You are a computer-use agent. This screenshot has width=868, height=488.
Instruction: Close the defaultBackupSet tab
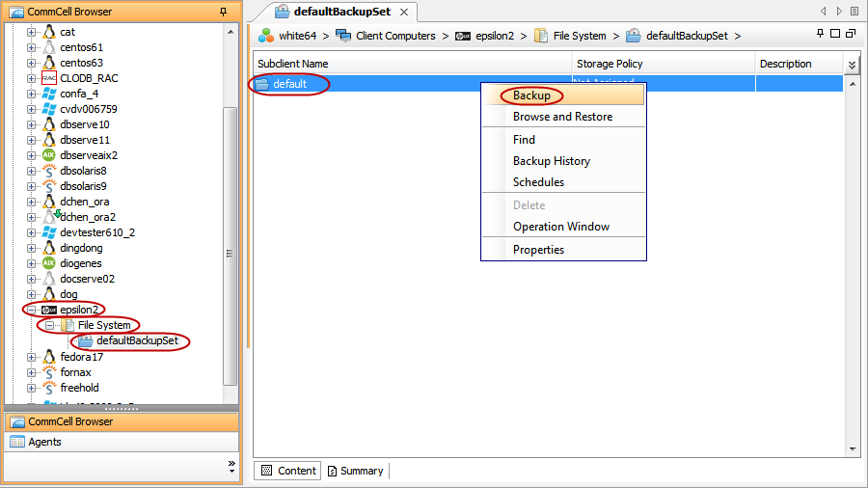[403, 13]
